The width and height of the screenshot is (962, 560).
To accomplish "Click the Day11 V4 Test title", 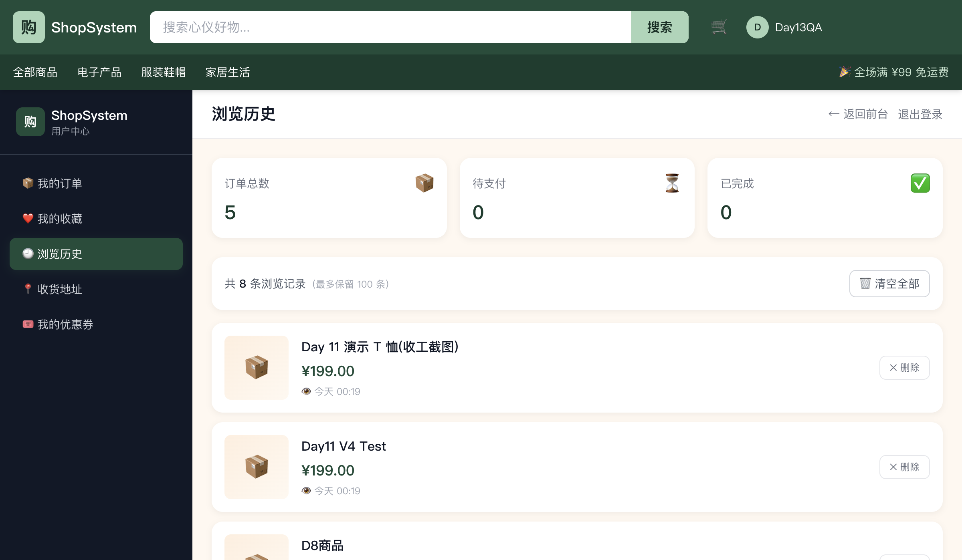I will [x=344, y=446].
